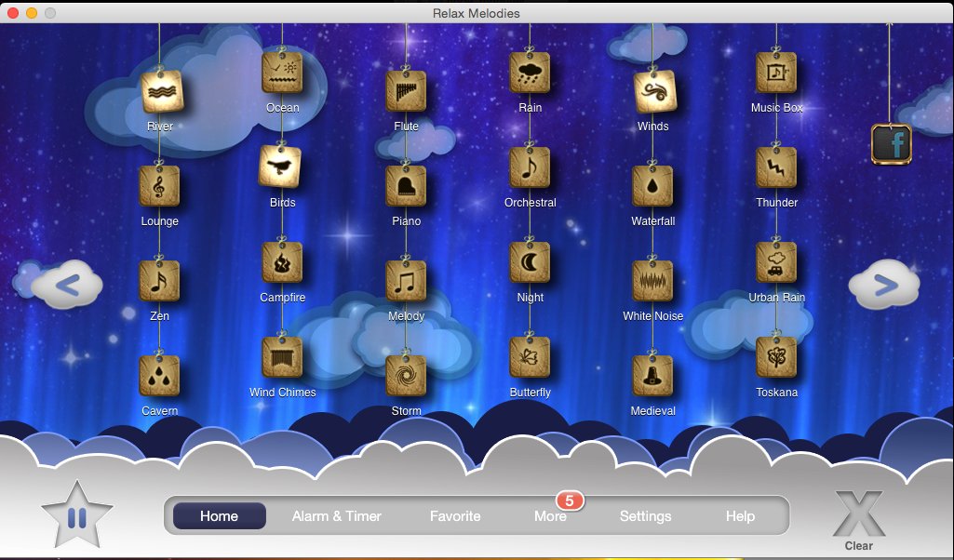Select the Rain cloud icon
This screenshot has height=560, width=954.
tap(530, 73)
